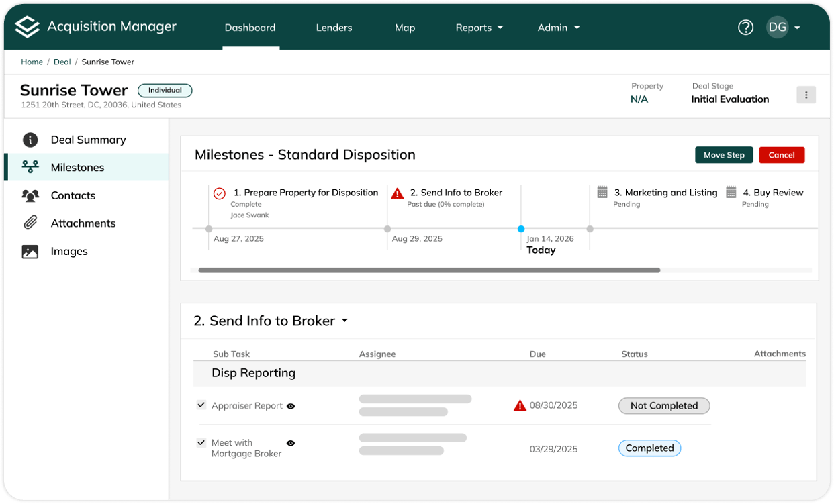Click the eye icon next to Appraiser Report
This screenshot has height=504, width=834.
pyautogui.click(x=291, y=406)
